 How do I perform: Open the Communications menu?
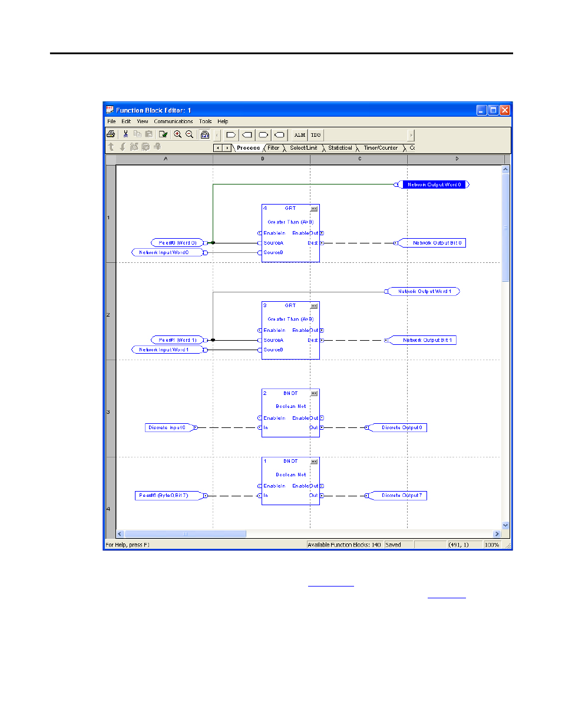click(x=174, y=121)
